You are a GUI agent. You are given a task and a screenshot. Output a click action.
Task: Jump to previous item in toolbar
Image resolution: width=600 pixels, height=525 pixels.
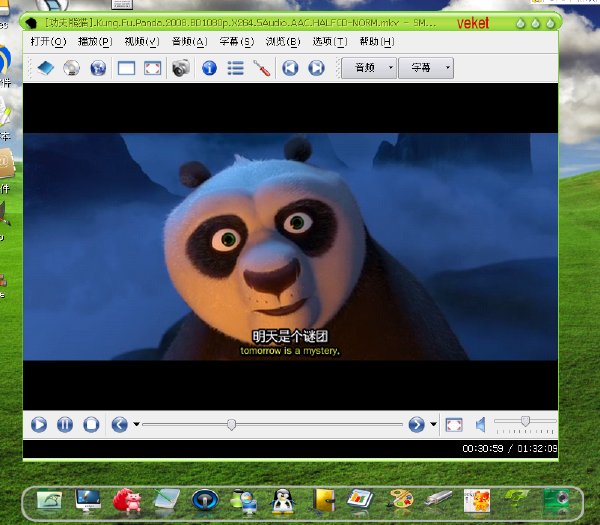[x=290, y=68]
